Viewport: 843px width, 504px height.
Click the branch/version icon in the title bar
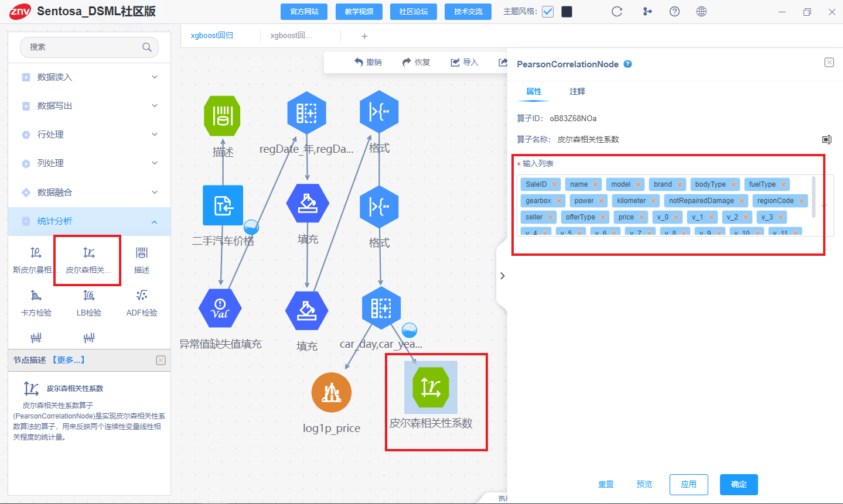647,12
